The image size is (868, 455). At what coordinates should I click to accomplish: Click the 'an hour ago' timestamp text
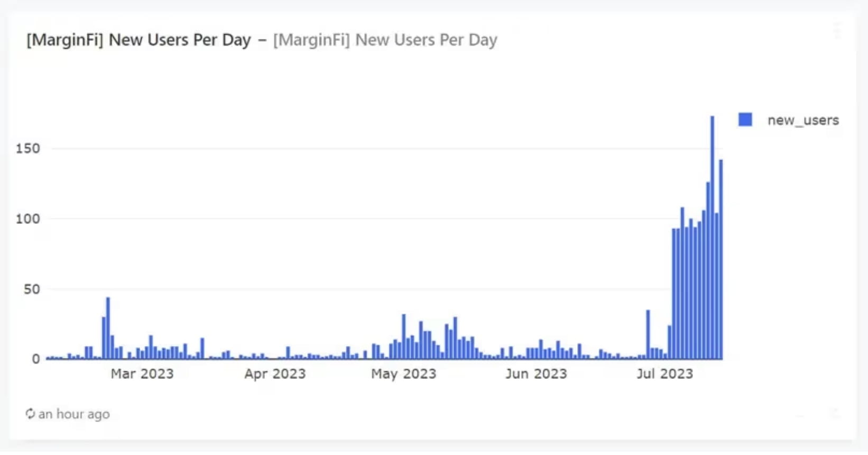pos(74,414)
